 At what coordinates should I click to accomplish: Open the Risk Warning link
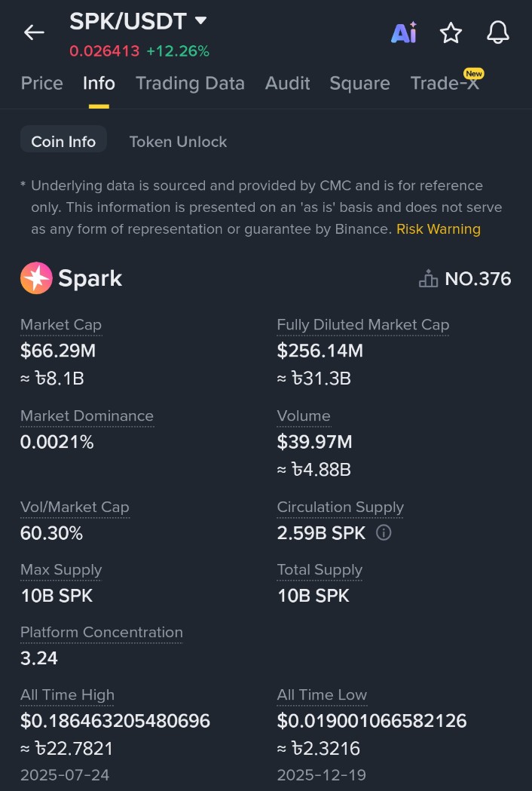438,228
